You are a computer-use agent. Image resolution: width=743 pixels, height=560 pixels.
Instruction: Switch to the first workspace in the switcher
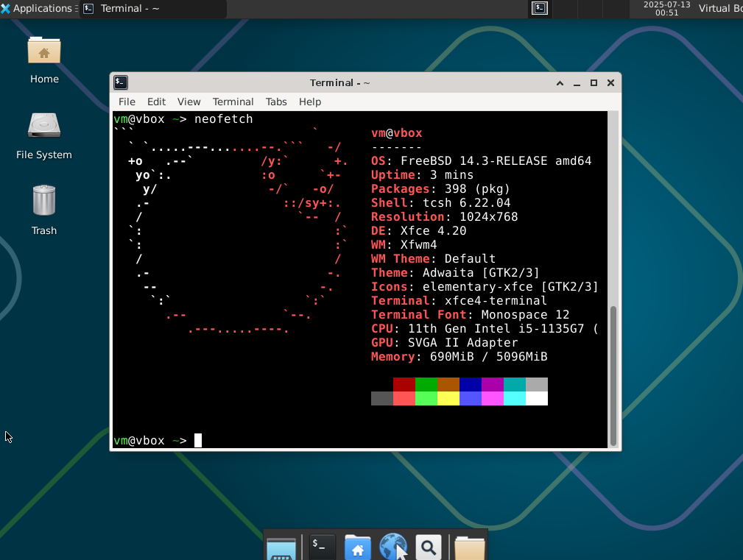click(x=540, y=9)
